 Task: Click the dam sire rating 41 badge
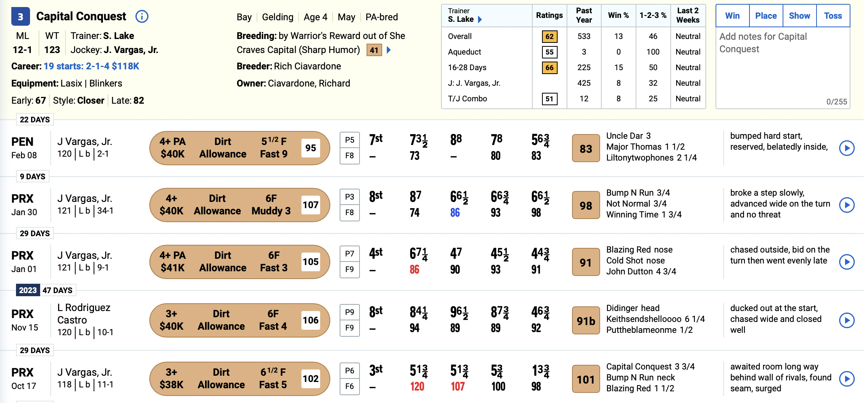[374, 50]
